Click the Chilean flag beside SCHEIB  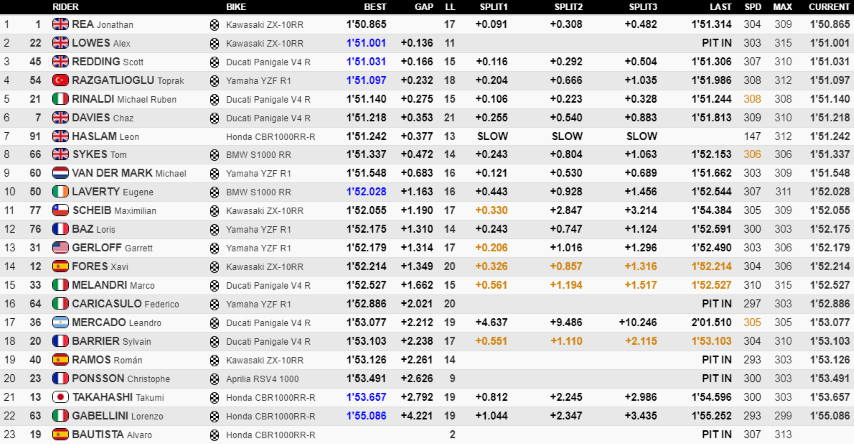(60, 210)
